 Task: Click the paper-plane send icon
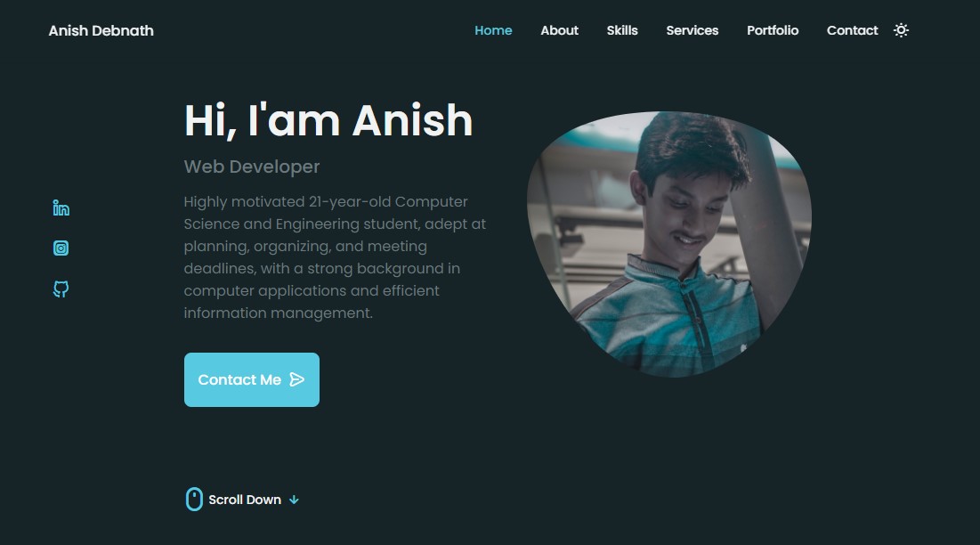[x=297, y=380]
